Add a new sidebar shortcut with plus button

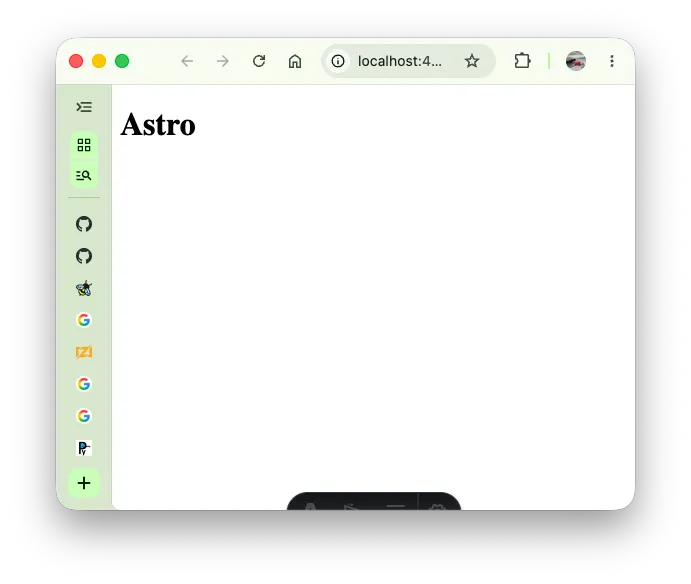click(84, 483)
